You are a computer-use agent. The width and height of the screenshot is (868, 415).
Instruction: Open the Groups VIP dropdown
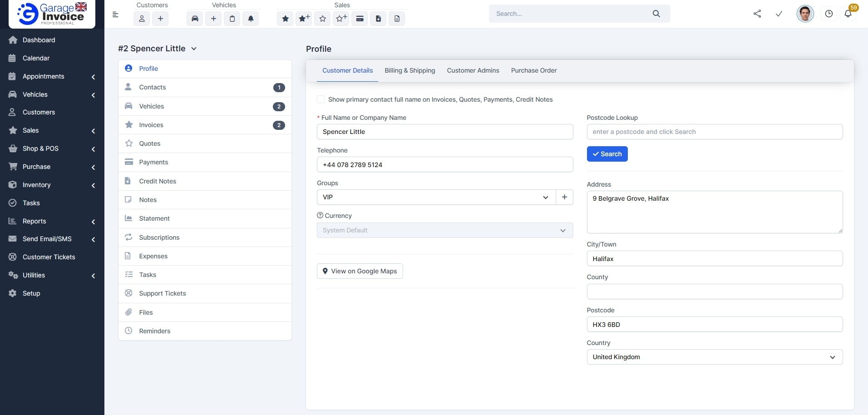pyautogui.click(x=436, y=197)
